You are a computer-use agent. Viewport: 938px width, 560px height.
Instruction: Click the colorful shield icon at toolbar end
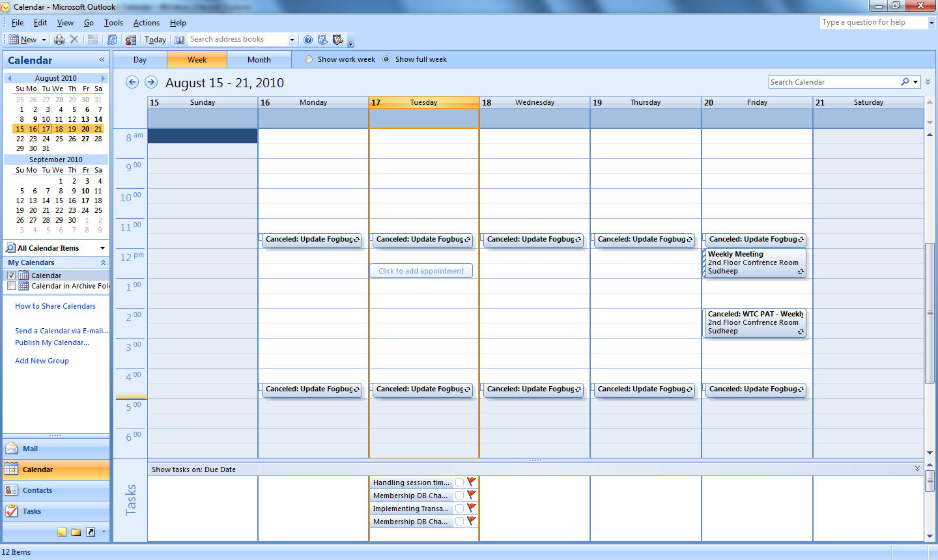[x=337, y=40]
